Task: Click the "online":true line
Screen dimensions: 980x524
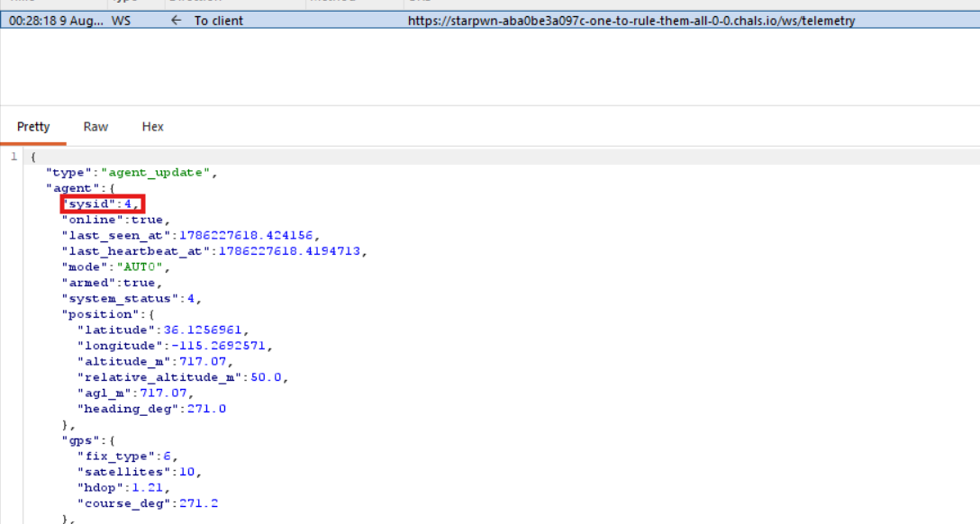Action: tap(115, 220)
